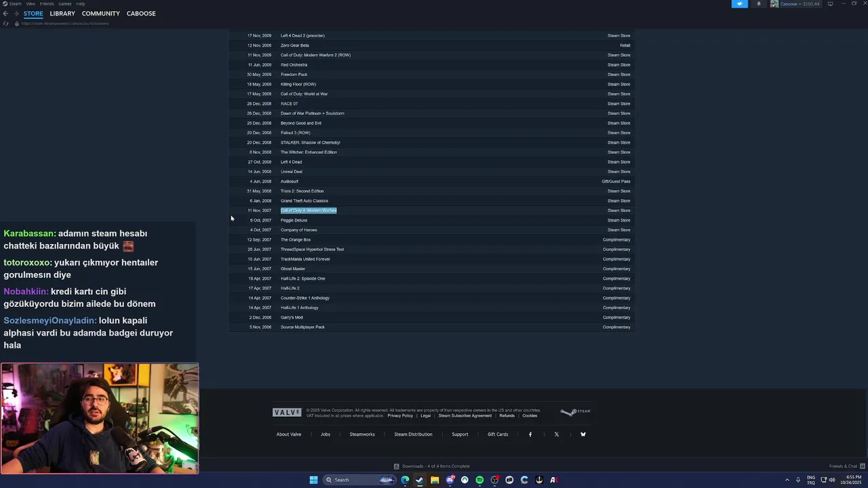This screenshot has width=868, height=488.
Task: Click the Steam announcements megaphone icon
Action: coord(739,4)
